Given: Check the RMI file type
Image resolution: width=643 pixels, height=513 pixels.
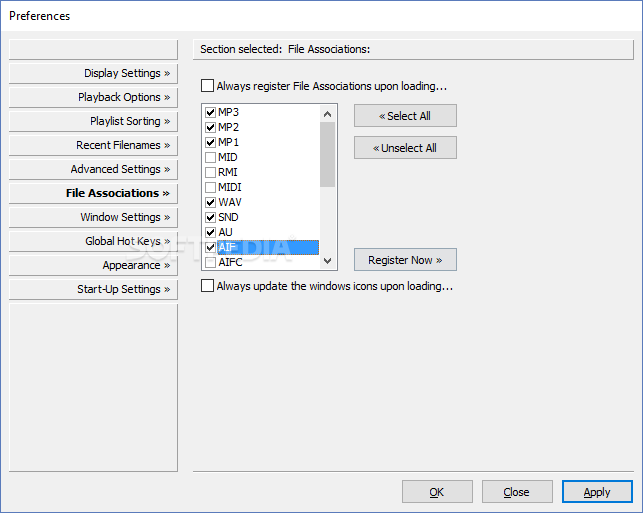Looking at the screenshot, I should [x=210, y=172].
